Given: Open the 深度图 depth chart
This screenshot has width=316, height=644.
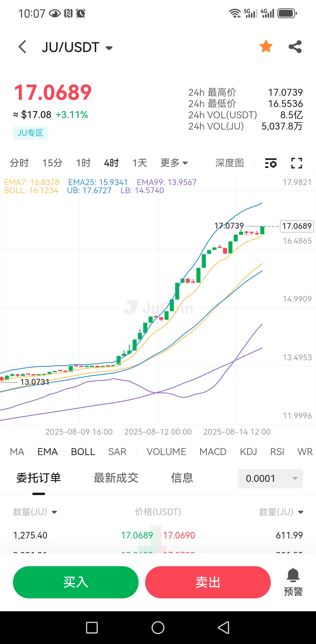Looking at the screenshot, I should [229, 163].
